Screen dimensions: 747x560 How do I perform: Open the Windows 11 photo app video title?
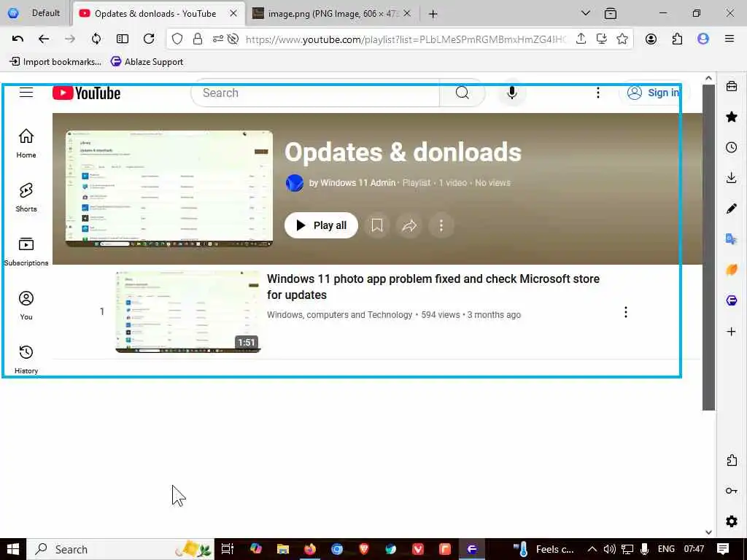point(433,287)
